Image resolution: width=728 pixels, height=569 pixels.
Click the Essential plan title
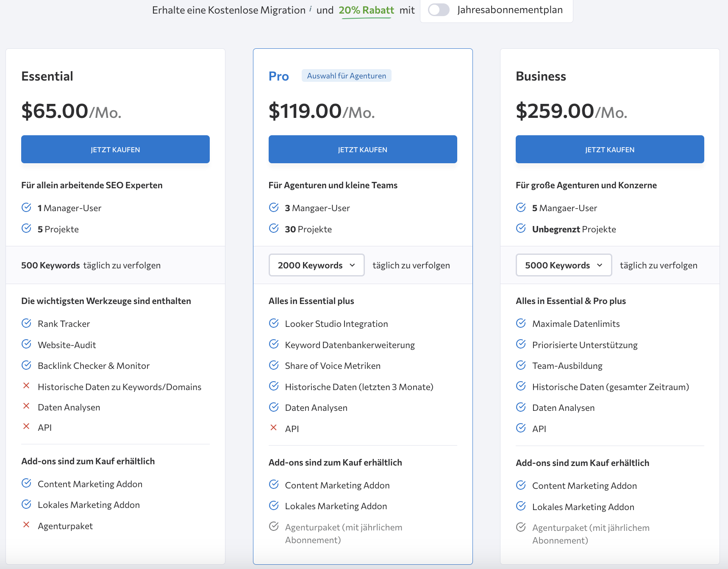pos(47,76)
